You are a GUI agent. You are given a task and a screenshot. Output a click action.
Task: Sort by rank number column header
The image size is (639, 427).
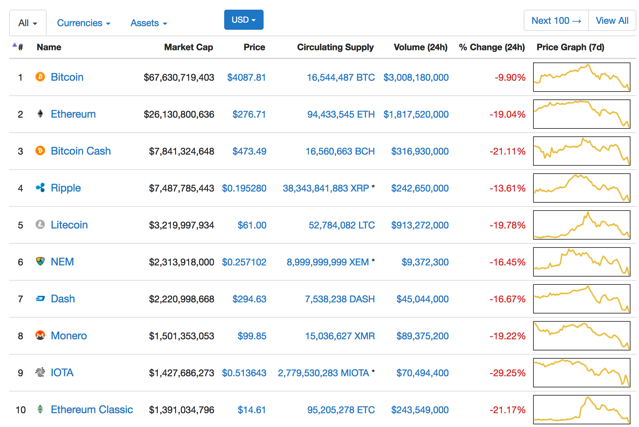pyautogui.click(x=18, y=47)
